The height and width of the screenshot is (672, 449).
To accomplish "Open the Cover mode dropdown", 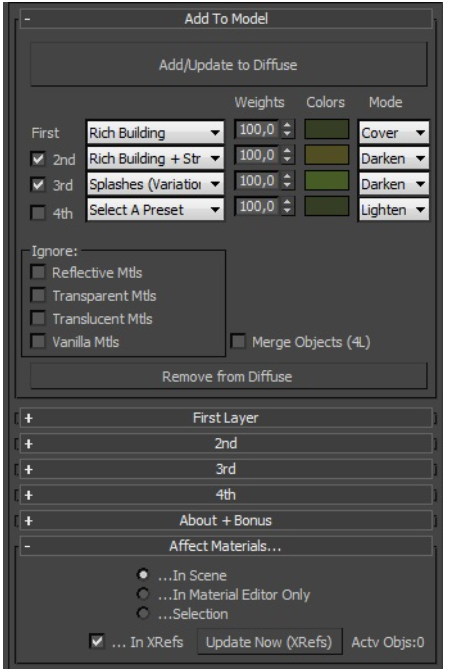I will pyautogui.click(x=393, y=133).
